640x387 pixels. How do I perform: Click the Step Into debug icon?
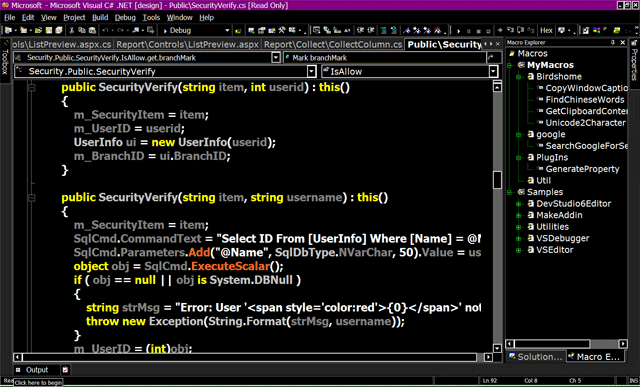click(510, 30)
